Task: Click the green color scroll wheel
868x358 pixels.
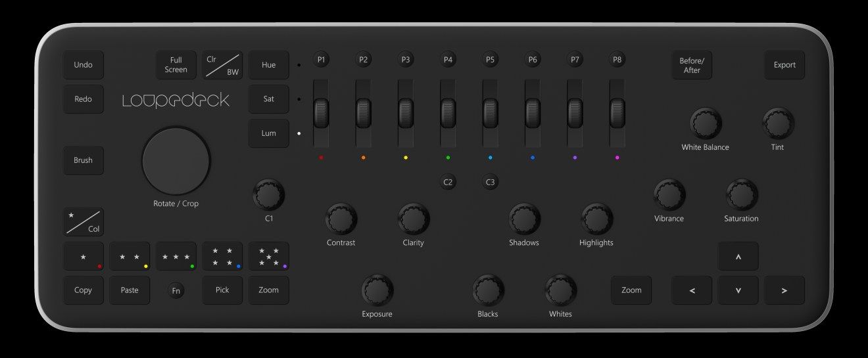Action: click(448, 113)
